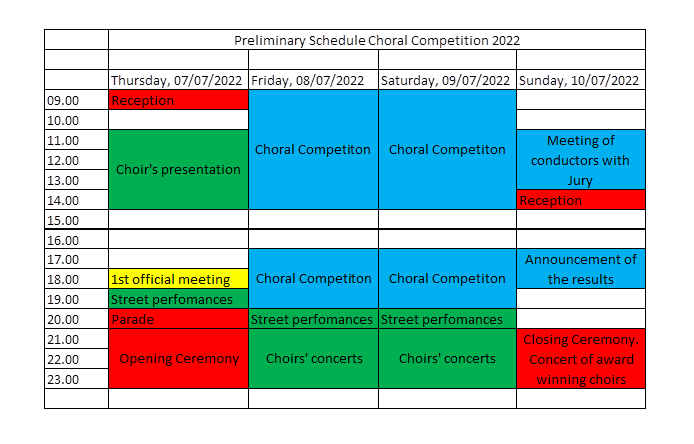Click the Closing Ceremony concert cell
694x444 pixels.
pyautogui.click(x=581, y=358)
